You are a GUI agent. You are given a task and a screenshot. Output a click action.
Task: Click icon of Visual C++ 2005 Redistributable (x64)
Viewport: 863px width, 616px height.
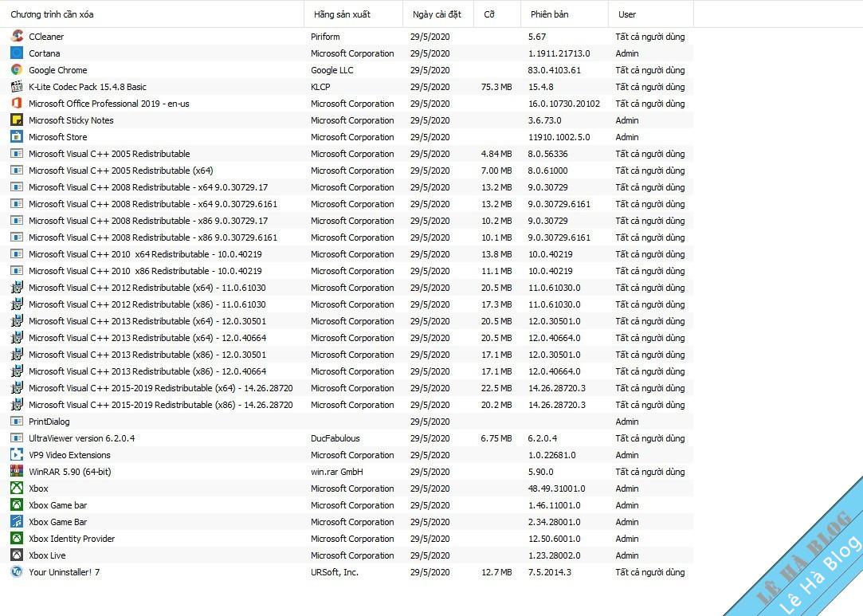pos(17,170)
